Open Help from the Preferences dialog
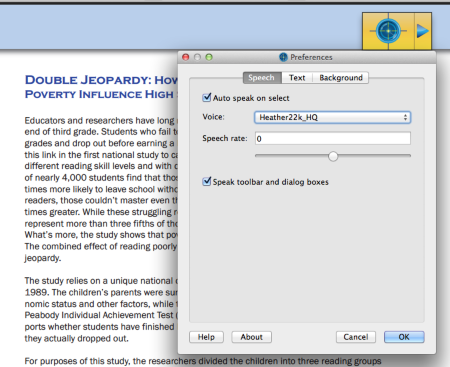The width and height of the screenshot is (450, 367). (x=206, y=337)
